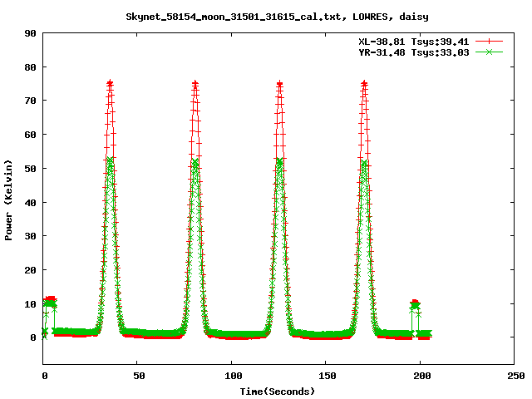Click the third red peak top near 125 seconds
532x399 pixels.
[279, 83]
